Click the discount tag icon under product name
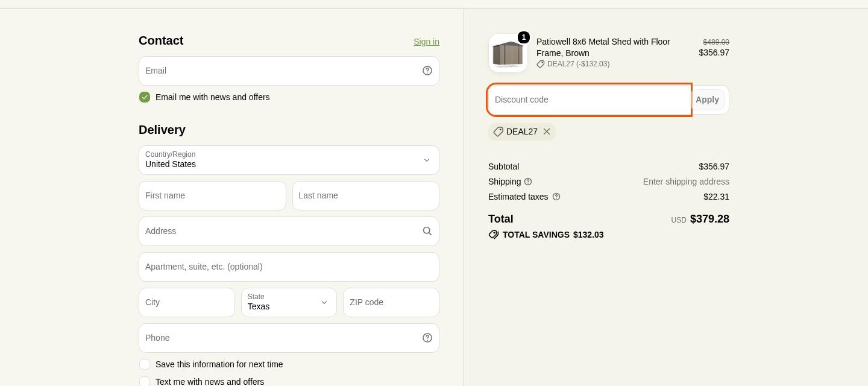 (541, 64)
